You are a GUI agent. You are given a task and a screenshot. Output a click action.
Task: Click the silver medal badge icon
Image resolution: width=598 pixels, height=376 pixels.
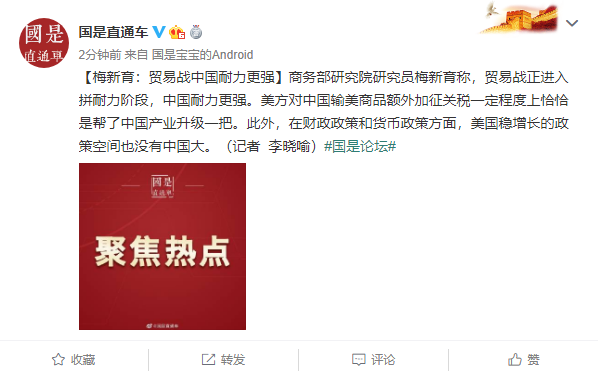click(196, 32)
